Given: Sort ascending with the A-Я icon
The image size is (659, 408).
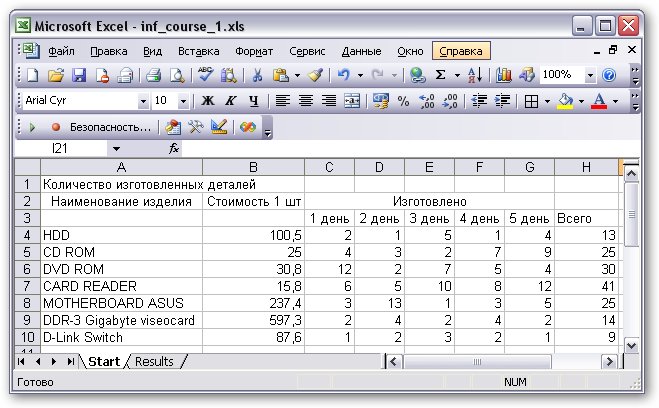Looking at the screenshot, I should click(x=476, y=75).
